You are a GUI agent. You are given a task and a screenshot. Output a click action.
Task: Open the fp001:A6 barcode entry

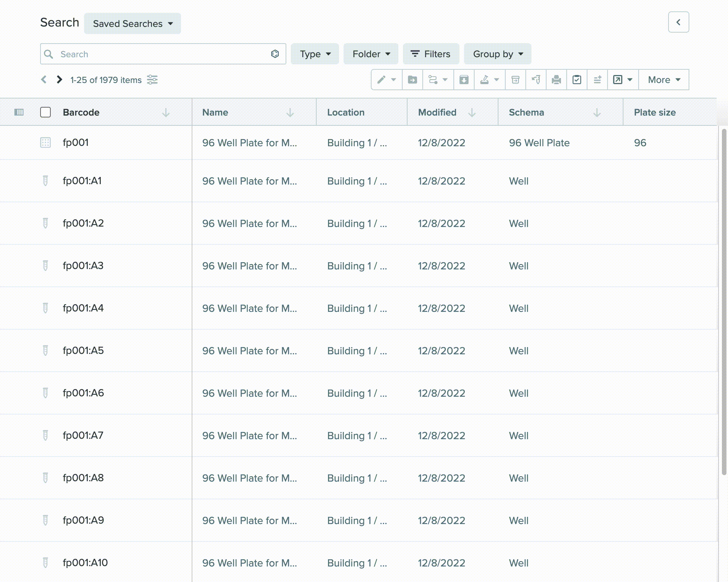coord(83,393)
